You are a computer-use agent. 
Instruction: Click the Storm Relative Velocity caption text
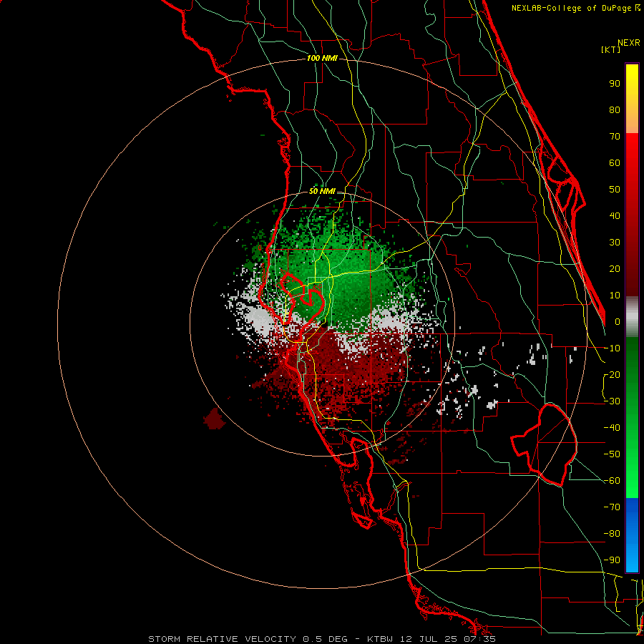pos(322,639)
